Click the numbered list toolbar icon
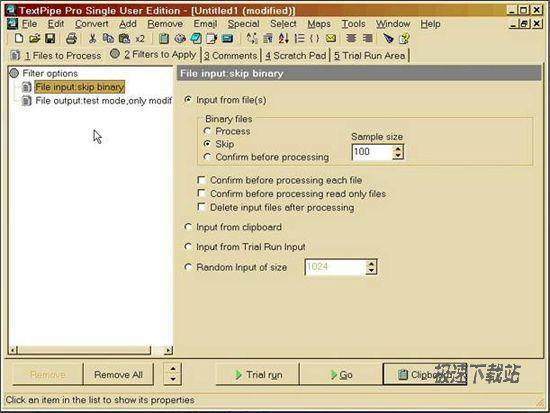 299,38
